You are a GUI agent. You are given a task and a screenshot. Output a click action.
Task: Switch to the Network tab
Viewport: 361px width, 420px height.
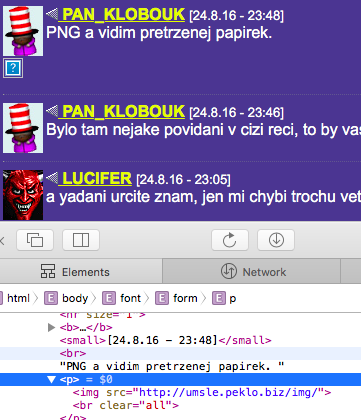254,272
